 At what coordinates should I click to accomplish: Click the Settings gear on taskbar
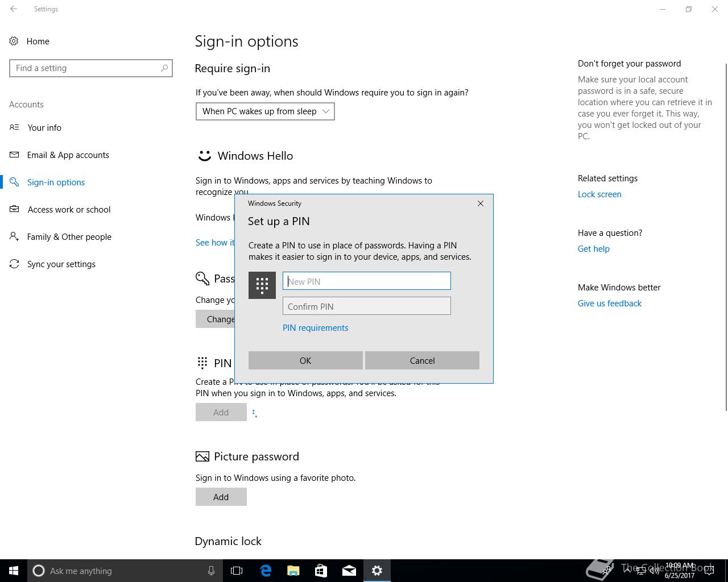377,571
